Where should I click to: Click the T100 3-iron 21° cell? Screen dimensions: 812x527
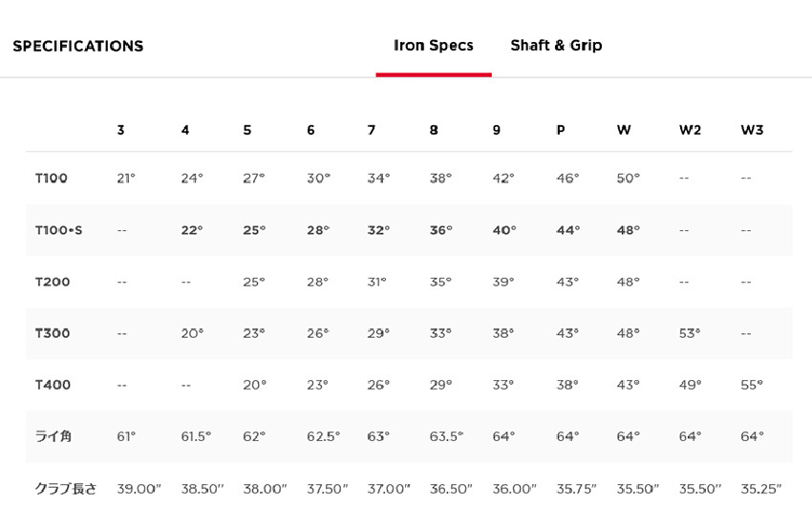126,179
